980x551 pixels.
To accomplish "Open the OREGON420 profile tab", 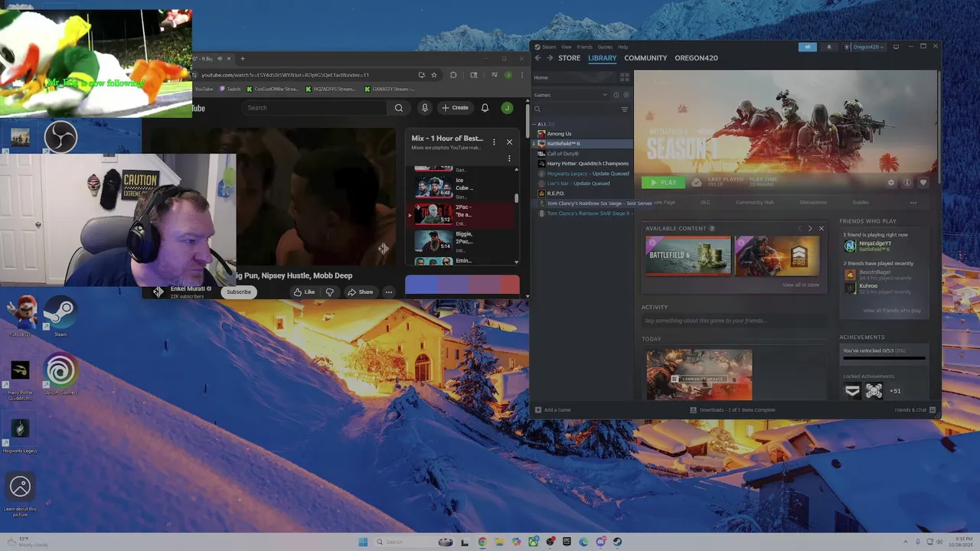I will pyautogui.click(x=696, y=58).
